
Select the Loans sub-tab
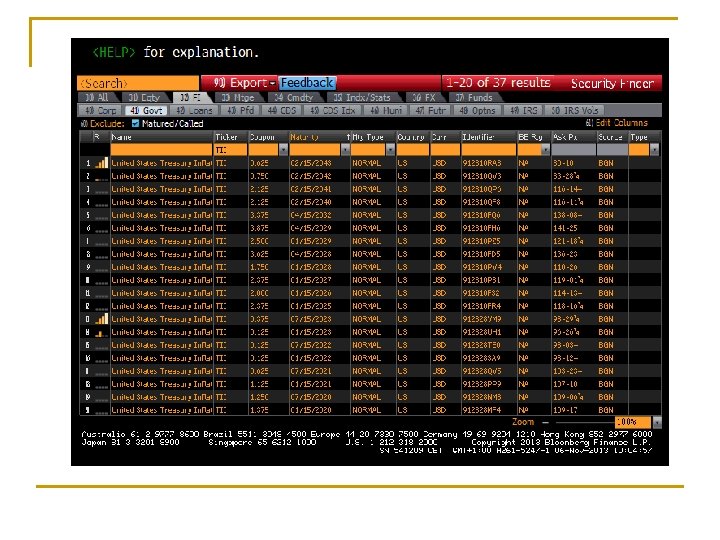coord(194,111)
